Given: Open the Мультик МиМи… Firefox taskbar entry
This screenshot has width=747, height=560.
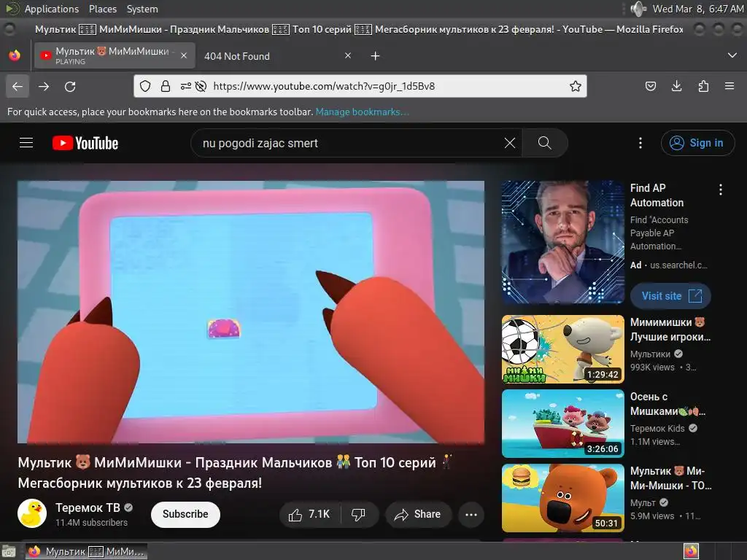Looking at the screenshot, I should pyautogui.click(x=86, y=551).
